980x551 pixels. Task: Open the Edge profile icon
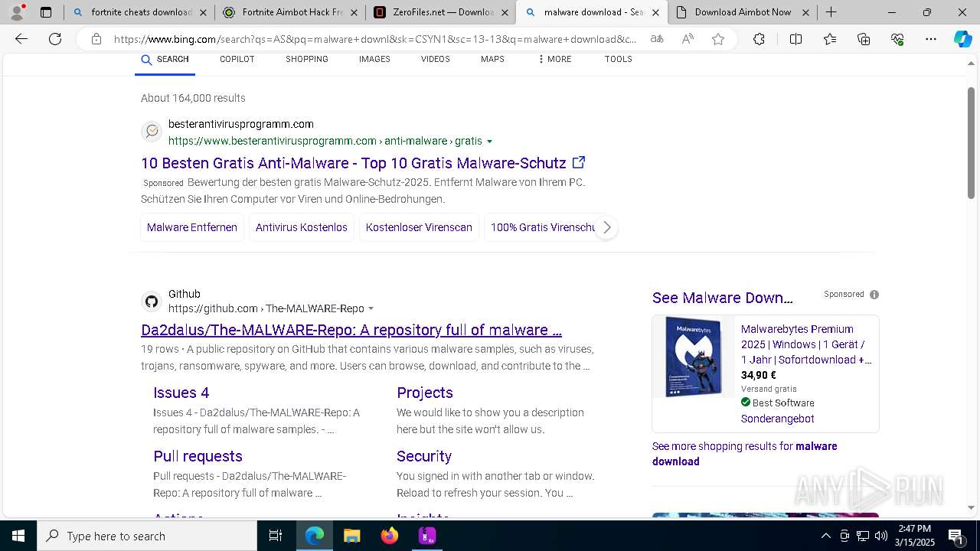tap(17, 12)
